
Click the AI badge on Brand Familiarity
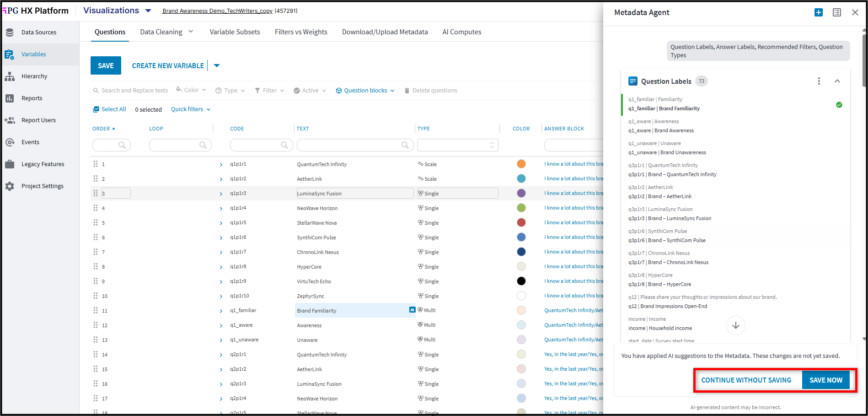coord(412,310)
